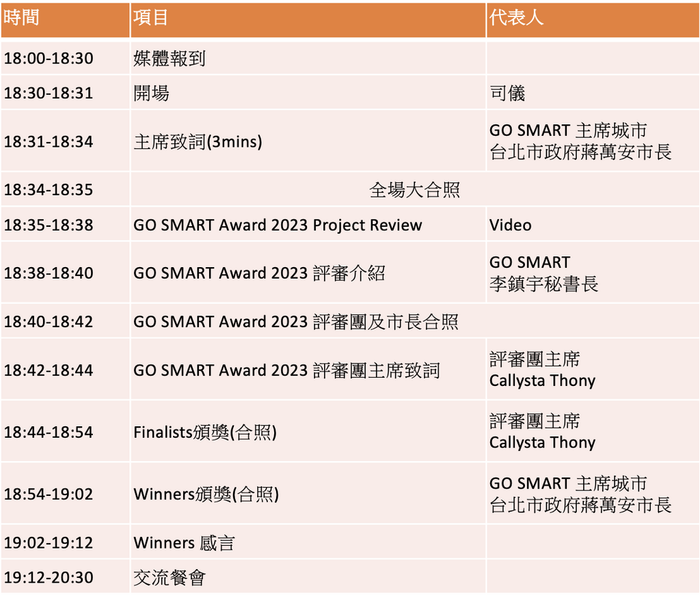Click the 主席致詞(3mins) cell

pyautogui.click(x=198, y=141)
